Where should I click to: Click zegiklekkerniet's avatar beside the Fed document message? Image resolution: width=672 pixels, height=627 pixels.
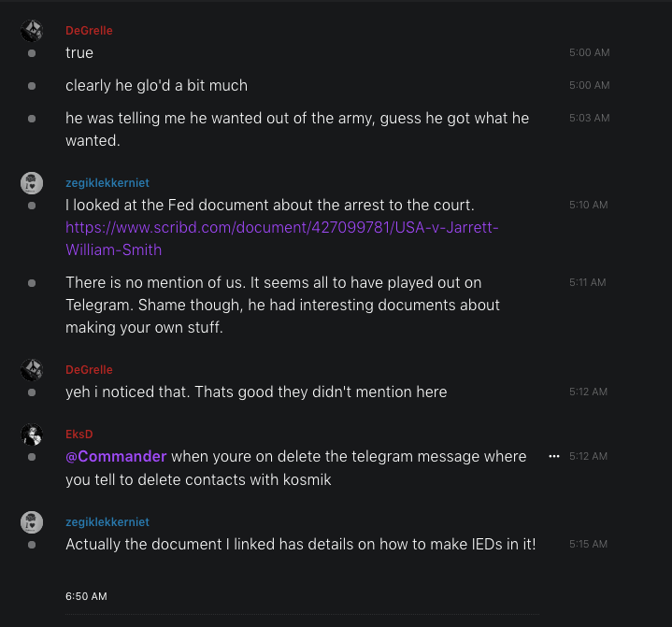click(x=32, y=183)
